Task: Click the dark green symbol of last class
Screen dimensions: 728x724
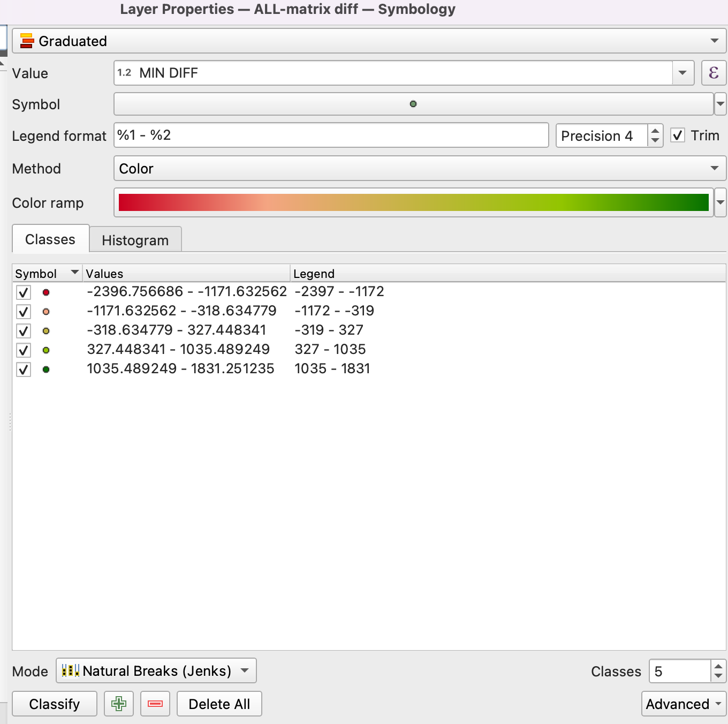Action: click(46, 369)
